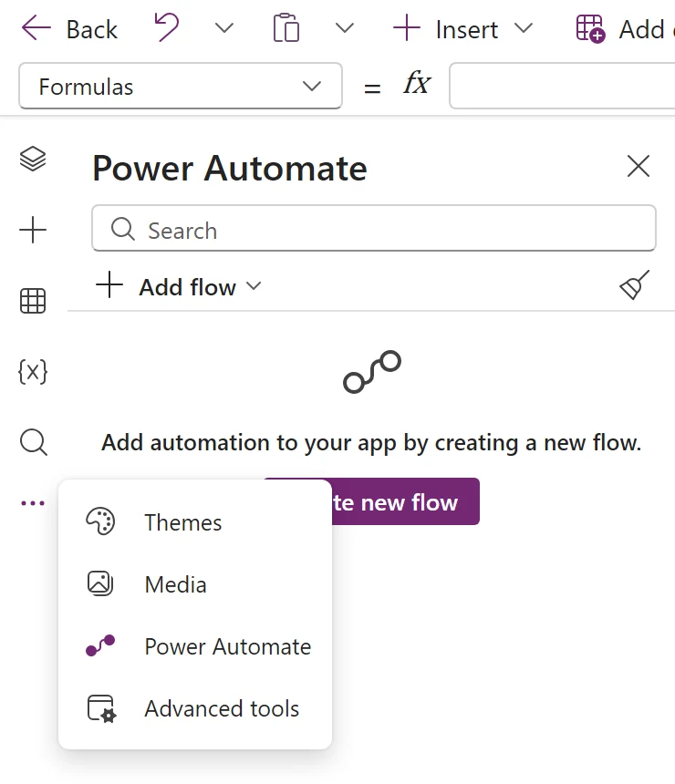Select Media from the menu
The width and height of the screenshot is (675, 784).
point(195,584)
